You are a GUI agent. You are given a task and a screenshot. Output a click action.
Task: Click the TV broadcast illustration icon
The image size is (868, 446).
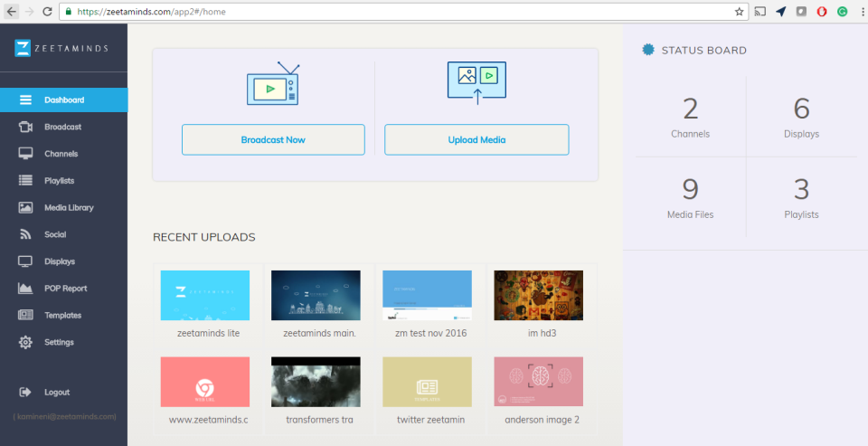(x=273, y=83)
